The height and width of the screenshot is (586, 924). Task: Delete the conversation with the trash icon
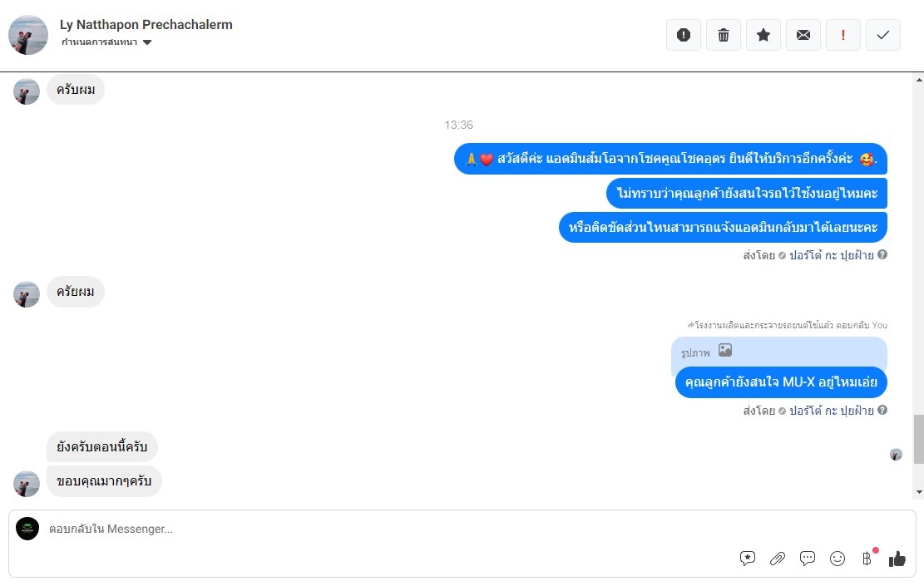pos(723,35)
